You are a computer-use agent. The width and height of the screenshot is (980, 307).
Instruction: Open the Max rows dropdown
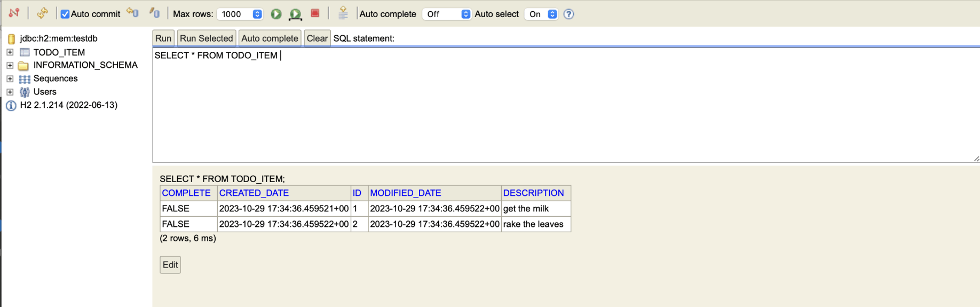(x=240, y=14)
